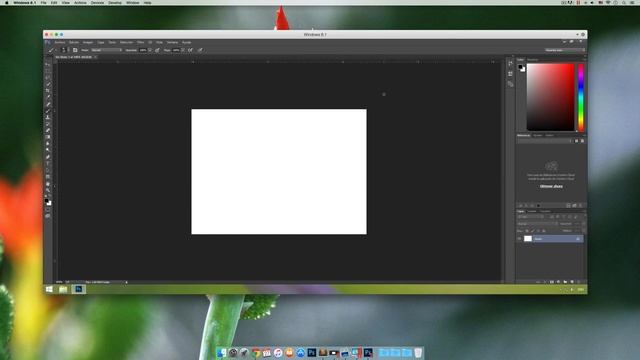Switch to the Styles panel tab
Viewport: 640px width, 360px height.
549,135
